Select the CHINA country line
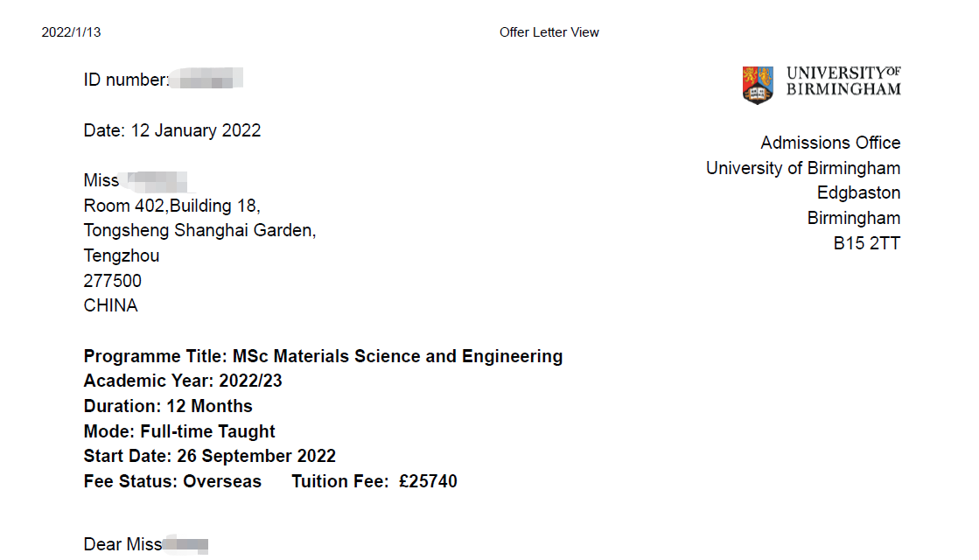The height and width of the screenshot is (560, 979). (111, 305)
